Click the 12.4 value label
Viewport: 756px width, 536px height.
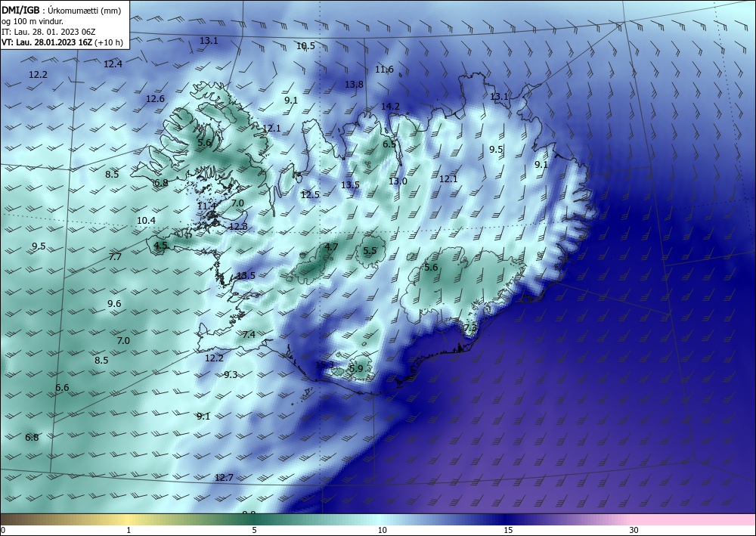click(x=113, y=64)
